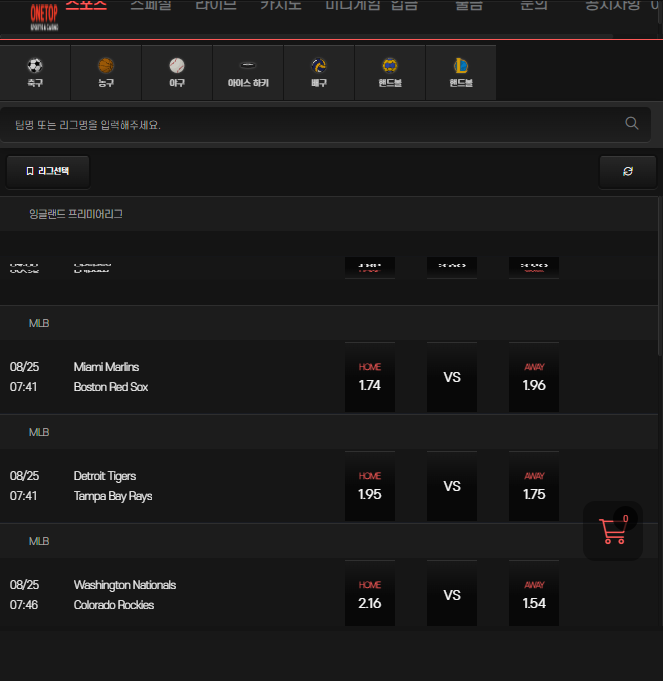The image size is (663, 681).
Task: Select the 농구 basketball category
Action: coord(106,73)
